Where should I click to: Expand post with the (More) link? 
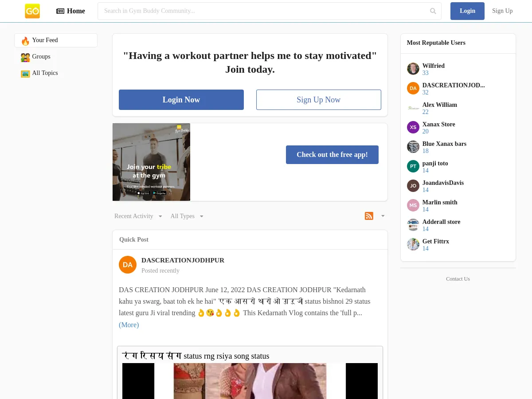click(129, 325)
